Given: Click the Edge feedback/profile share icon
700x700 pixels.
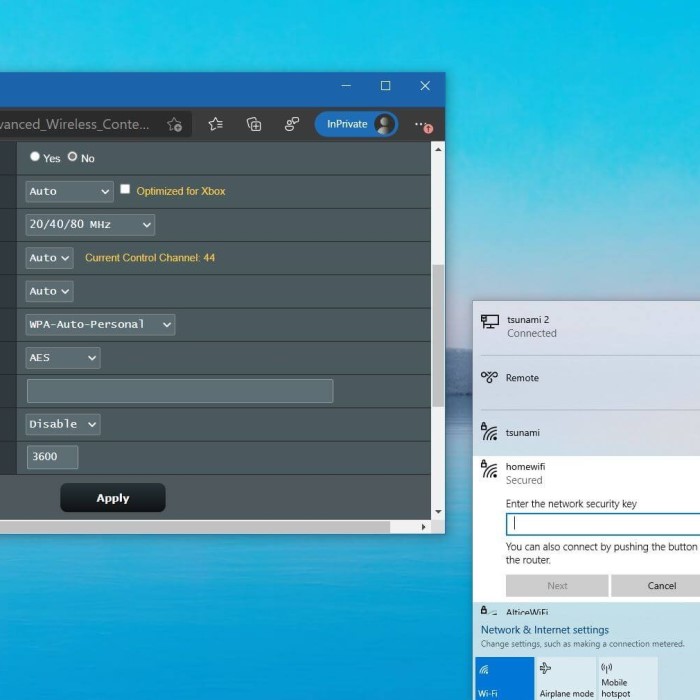Looking at the screenshot, I should pyautogui.click(x=292, y=124).
